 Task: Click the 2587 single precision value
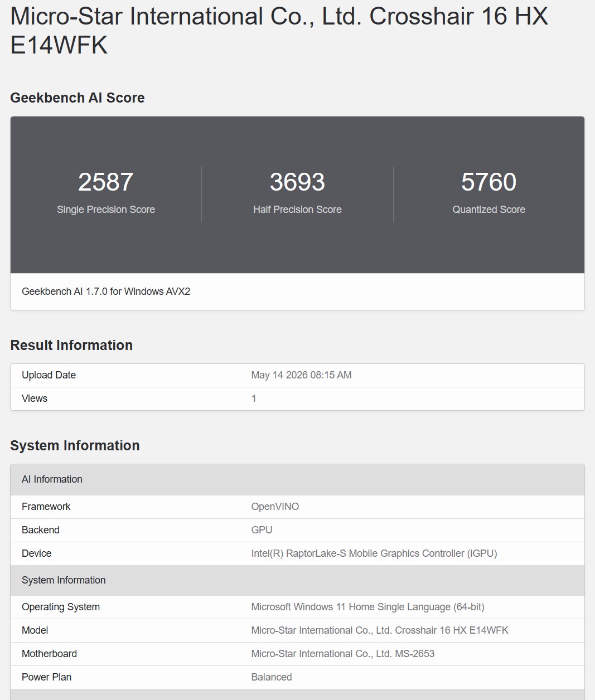coord(106,182)
